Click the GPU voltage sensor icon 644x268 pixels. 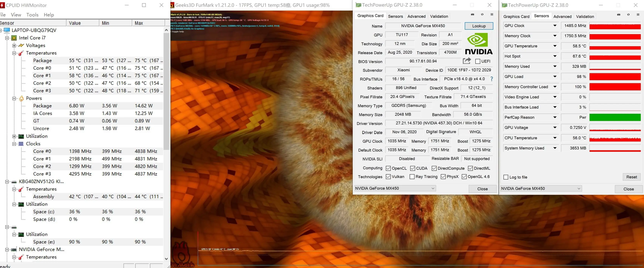point(555,127)
